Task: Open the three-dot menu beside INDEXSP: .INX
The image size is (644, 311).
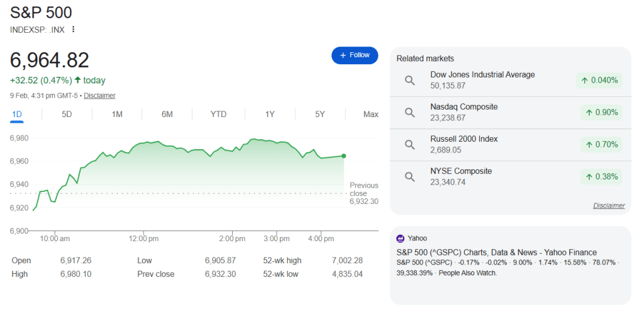Action: point(73,30)
